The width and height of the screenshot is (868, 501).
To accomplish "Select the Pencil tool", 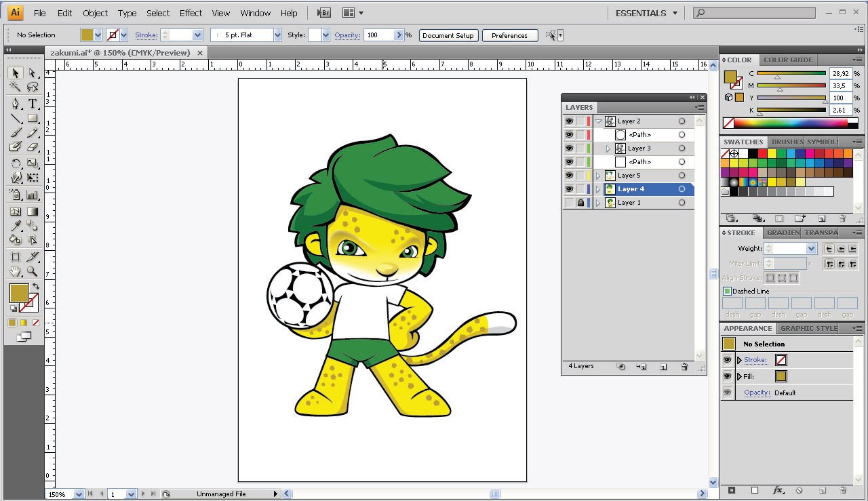I will point(32,133).
